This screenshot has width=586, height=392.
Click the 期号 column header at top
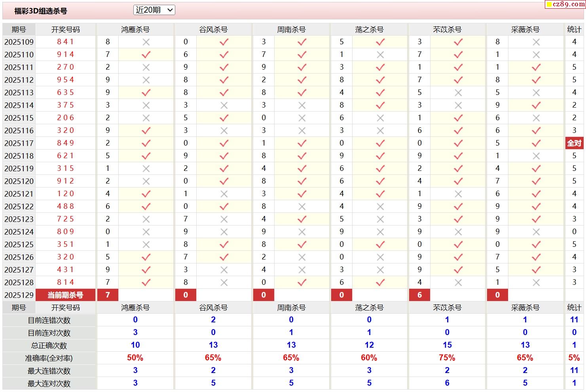click(19, 29)
